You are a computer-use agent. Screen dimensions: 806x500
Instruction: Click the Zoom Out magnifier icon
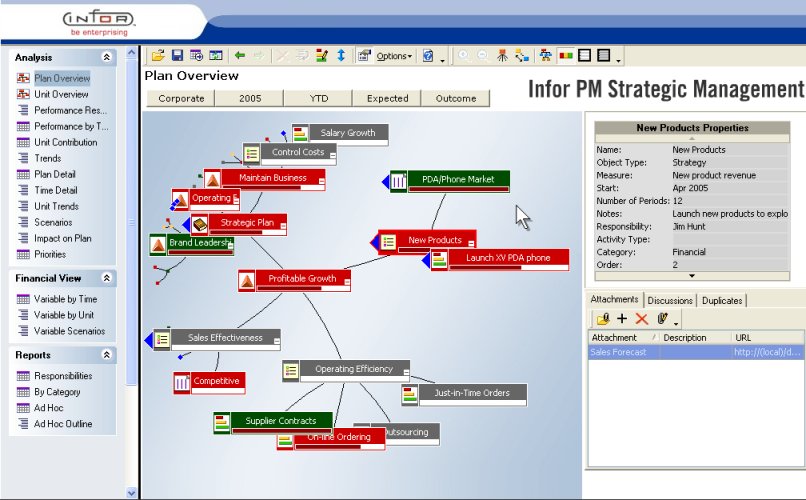483,55
